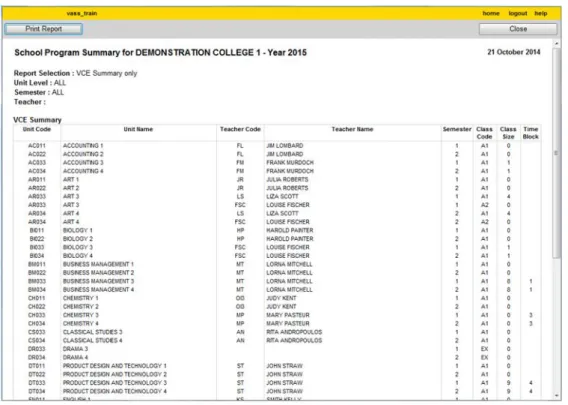This screenshot has width=568, height=405.
Task: Click the CHEMISTRY 3 unit name
Action: point(80,315)
